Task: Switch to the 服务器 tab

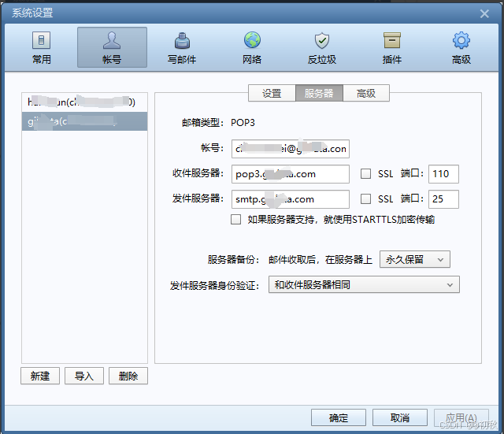Action: (319, 93)
